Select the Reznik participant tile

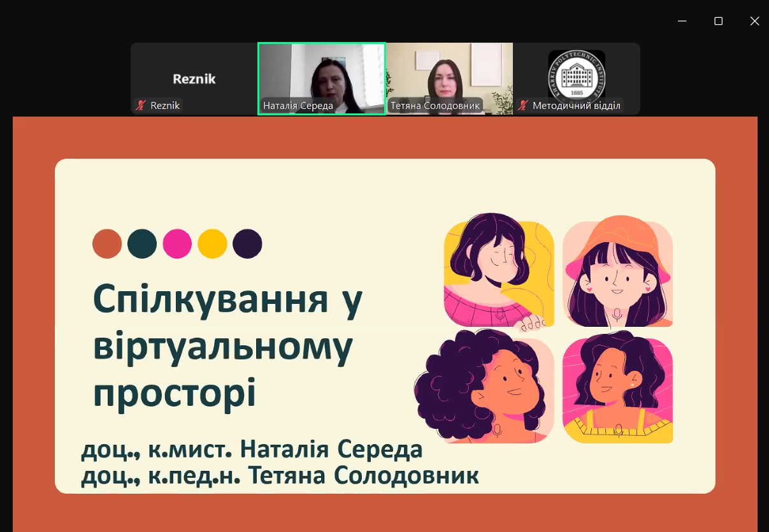click(x=194, y=78)
